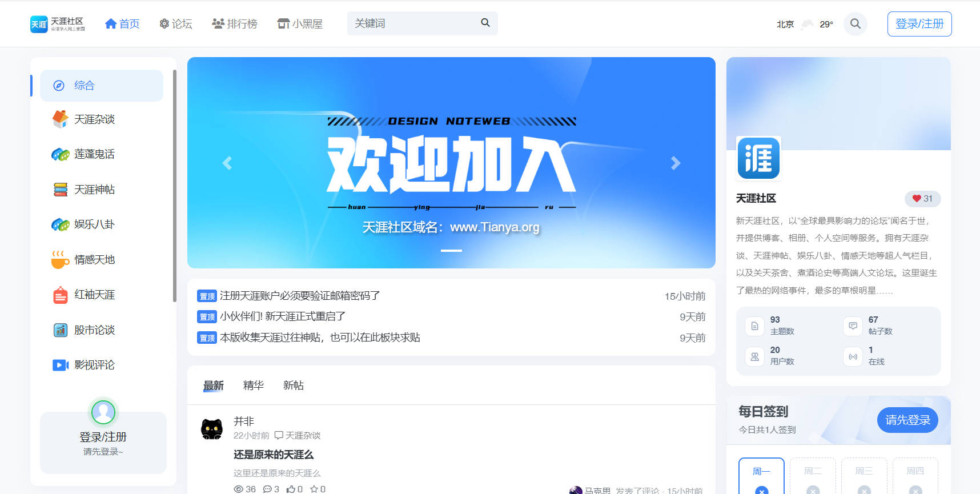Click the sidebar user avatar icon
Image resolution: width=980 pixels, height=494 pixels.
click(x=103, y=412)
